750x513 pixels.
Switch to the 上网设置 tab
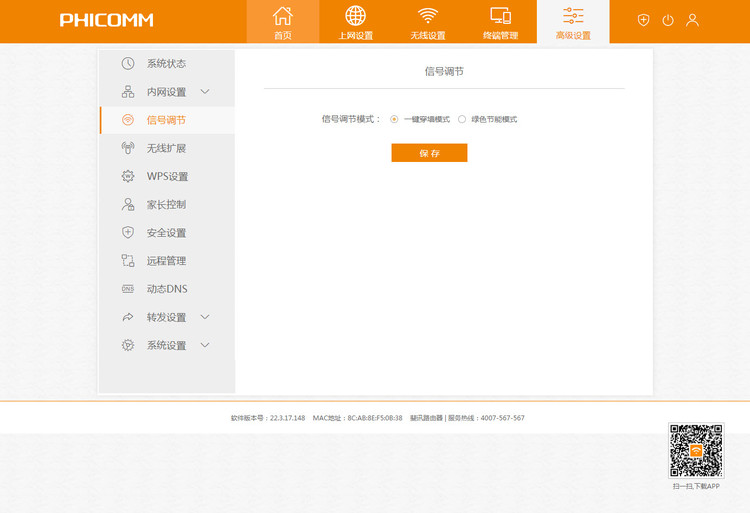click(355, 22)
